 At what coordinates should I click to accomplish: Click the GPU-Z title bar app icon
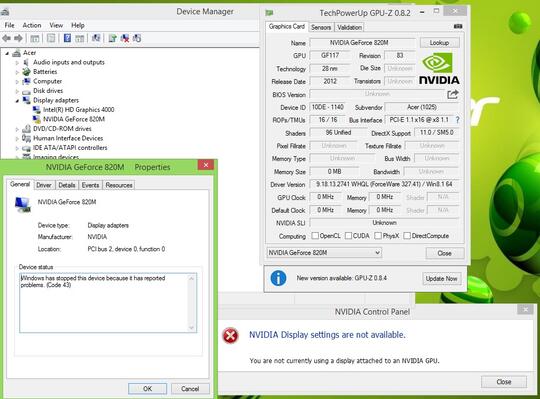point(269,13)
